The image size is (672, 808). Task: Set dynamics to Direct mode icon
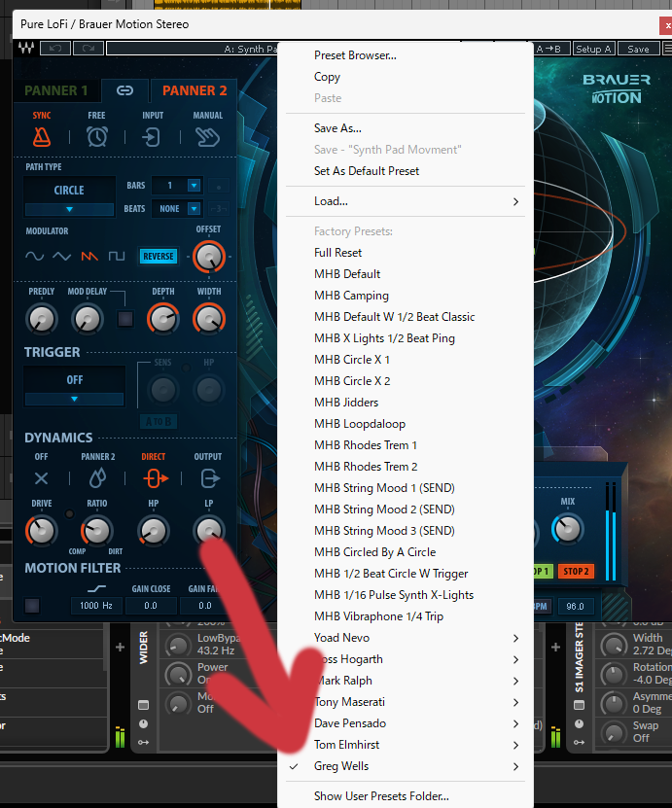(x=152, y=477)
